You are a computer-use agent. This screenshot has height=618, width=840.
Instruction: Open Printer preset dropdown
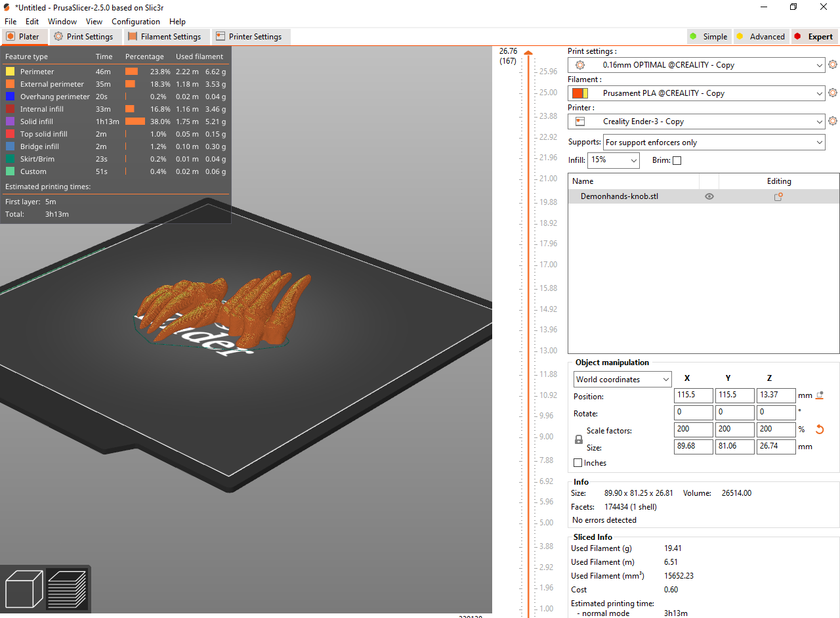(x=696, y=121)
